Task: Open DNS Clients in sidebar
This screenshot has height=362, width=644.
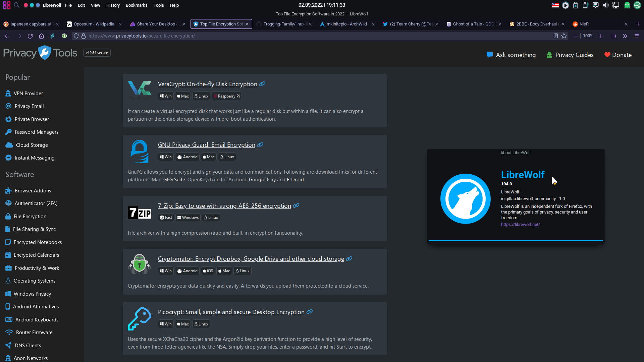Action: coord(23,346)
